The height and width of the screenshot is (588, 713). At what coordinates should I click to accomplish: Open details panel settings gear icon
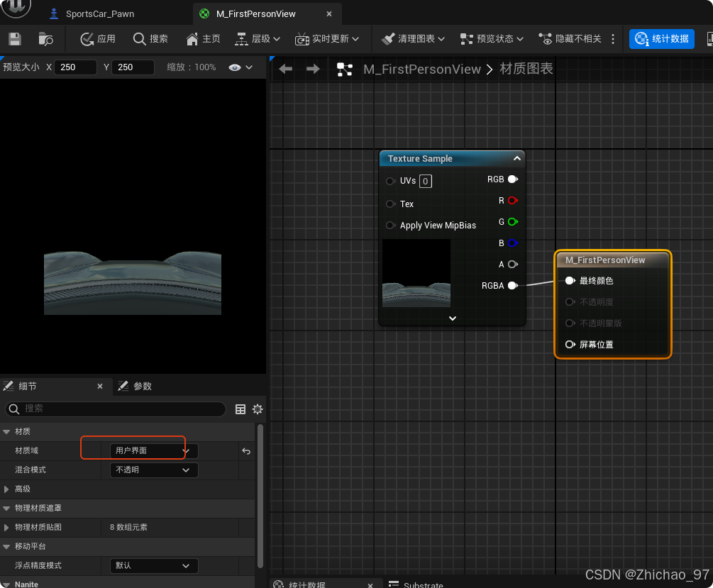coord(258,409)
